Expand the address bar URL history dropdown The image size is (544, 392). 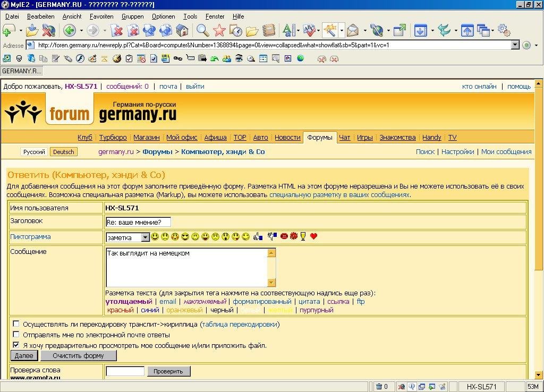(515, 45)
